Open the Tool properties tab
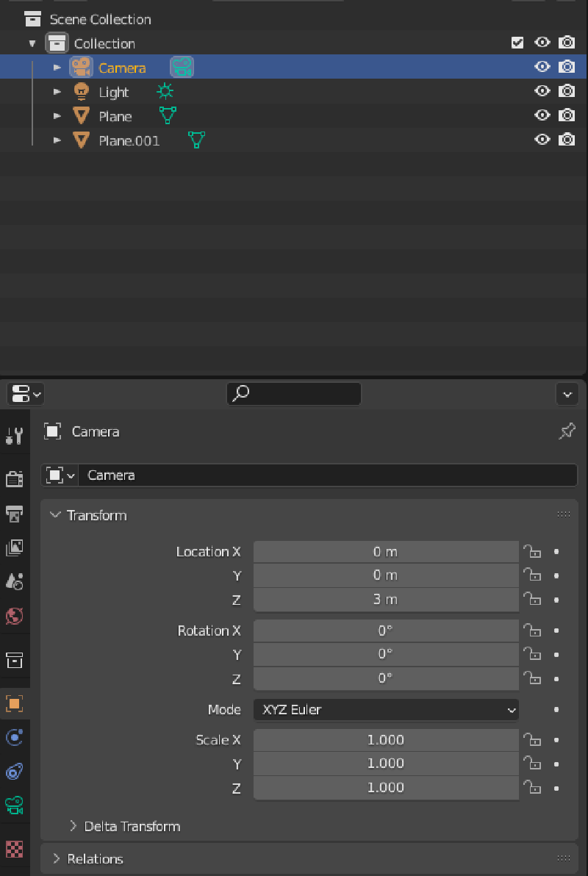 14,435
